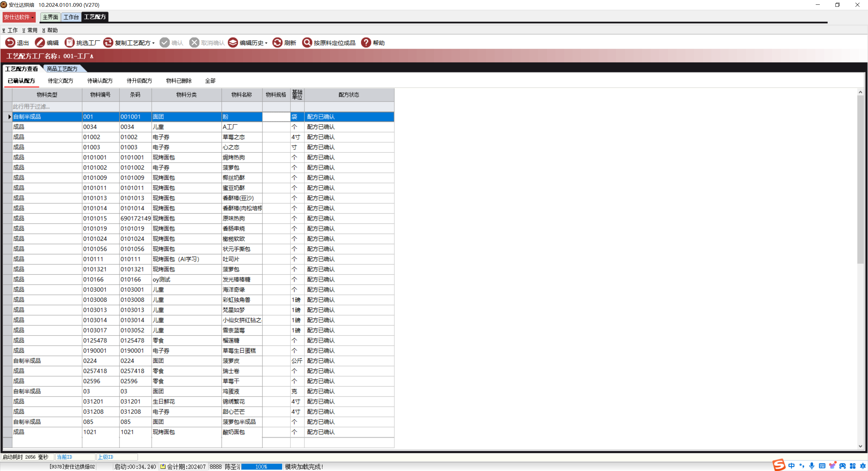This screenshot has width=868, height=471.
Task: Click filter field under 物料类型
Action: [47, 106]
